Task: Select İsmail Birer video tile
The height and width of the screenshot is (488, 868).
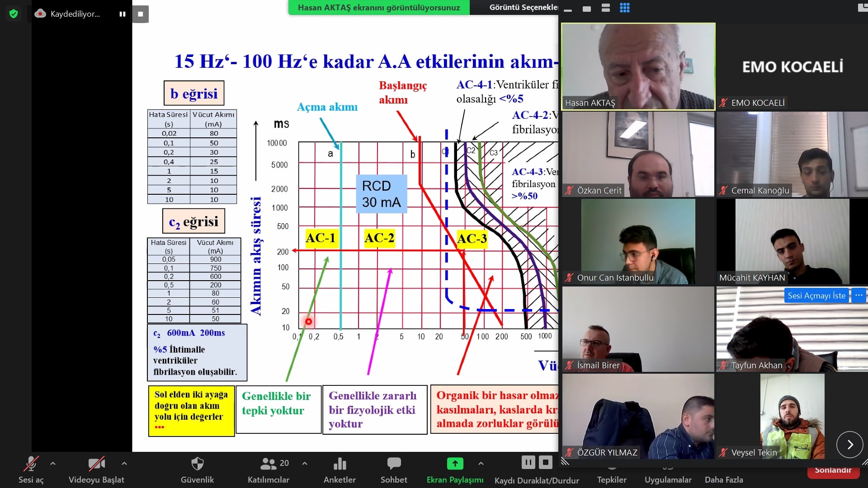Action: tap(638, 329)
